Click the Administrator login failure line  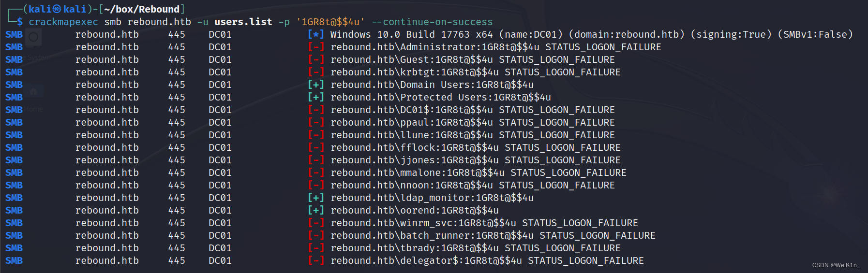(333, 47)
